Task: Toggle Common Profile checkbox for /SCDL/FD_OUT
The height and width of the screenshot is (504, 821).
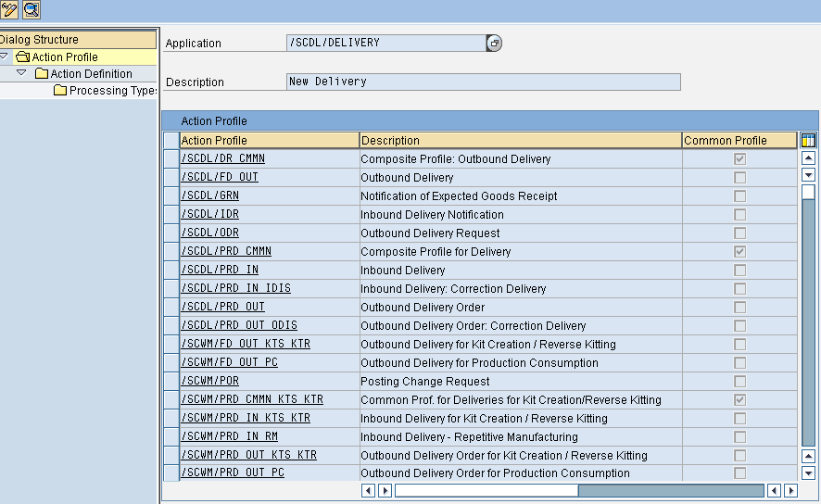Action: pyautogui.click(x=739, y=177)
